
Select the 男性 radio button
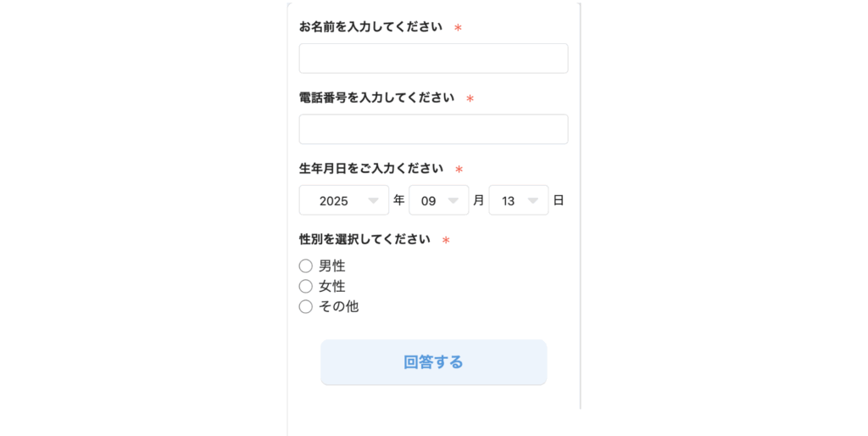[305, 266]
